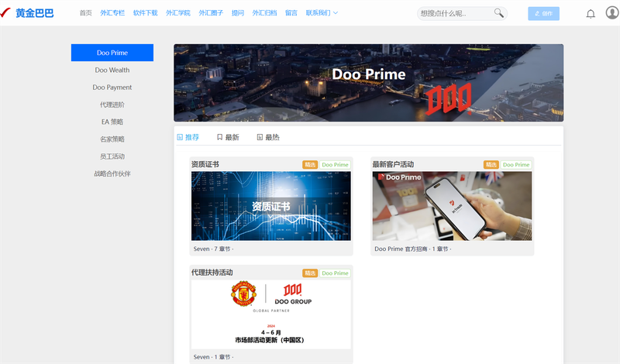Click the blue 创作 button
The width and height of the screenshot is (620, 364).
[x=544, y=13]
